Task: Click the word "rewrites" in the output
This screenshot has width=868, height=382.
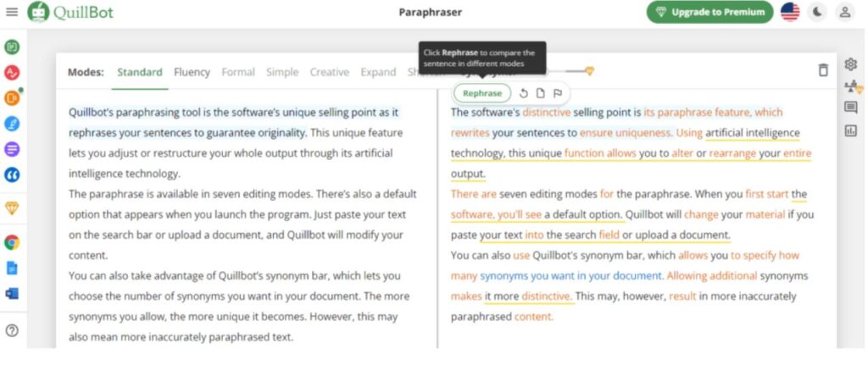Action: (470, 133)
